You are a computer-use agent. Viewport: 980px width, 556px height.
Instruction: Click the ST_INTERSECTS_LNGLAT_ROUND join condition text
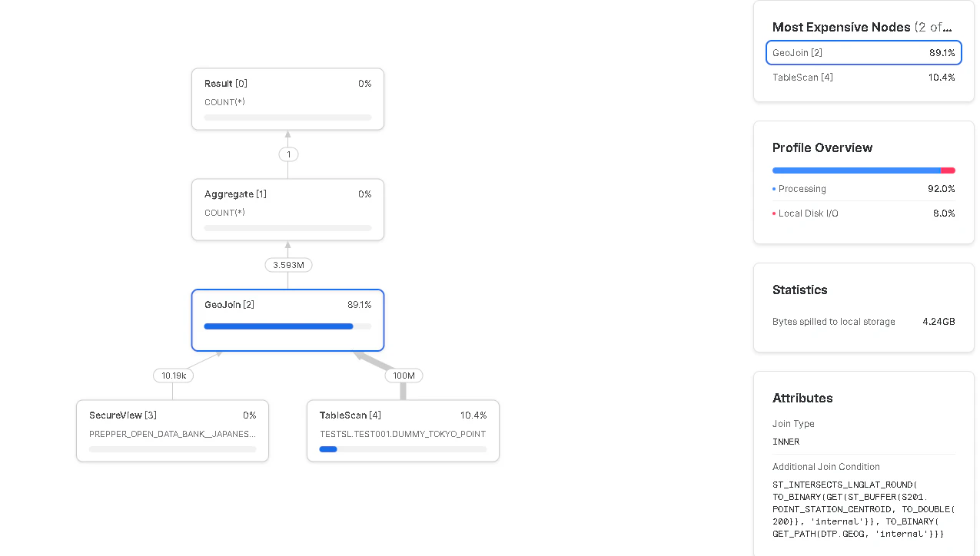point(864,509)
